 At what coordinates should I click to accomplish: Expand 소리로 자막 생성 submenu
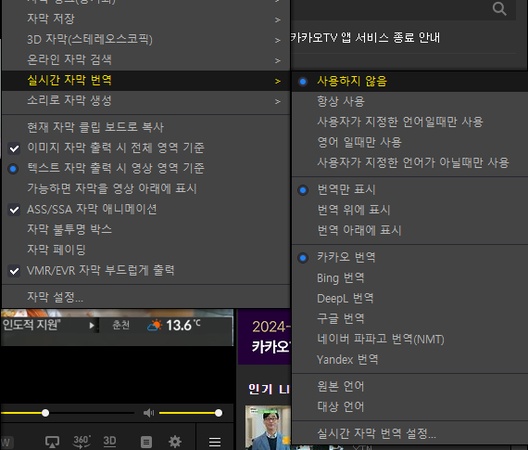coord(146,101)
